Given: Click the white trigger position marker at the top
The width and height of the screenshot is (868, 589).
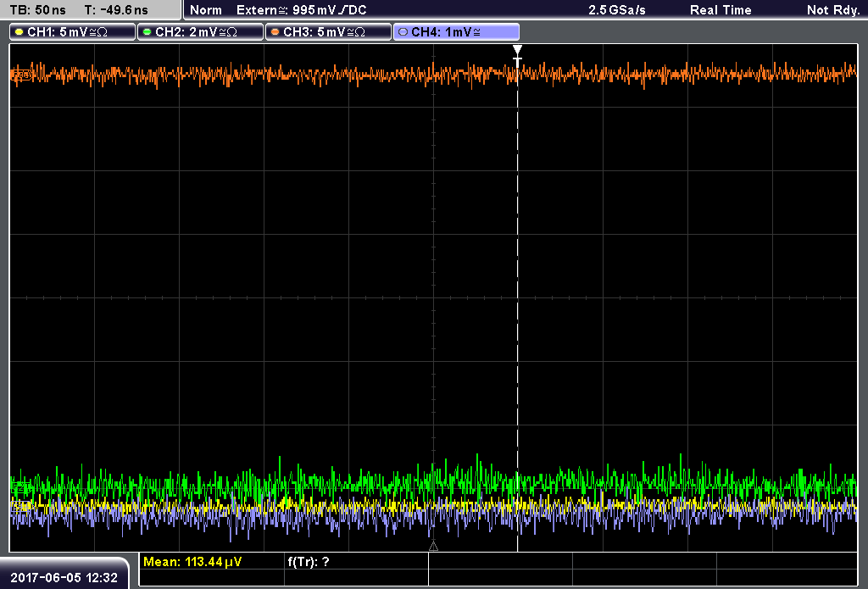Looking at the screenshot, I should [x=517, y=55].
